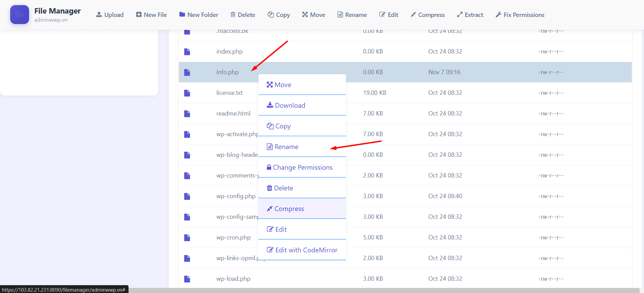Click the File Manager logo icon

(x=19, y=15)
